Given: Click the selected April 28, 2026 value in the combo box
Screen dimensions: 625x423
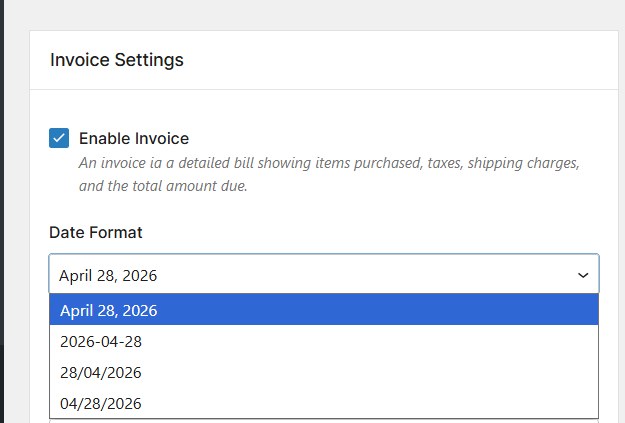Looking at the screenshot, I should click(x=108, y=275).
